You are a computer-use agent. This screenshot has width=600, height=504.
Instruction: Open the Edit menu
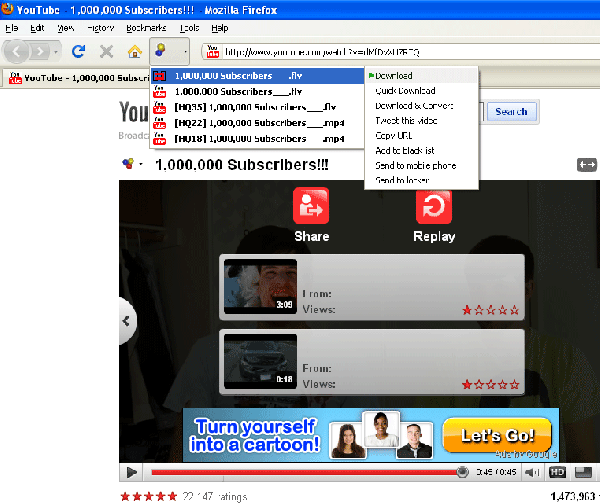tap(37, 28)
